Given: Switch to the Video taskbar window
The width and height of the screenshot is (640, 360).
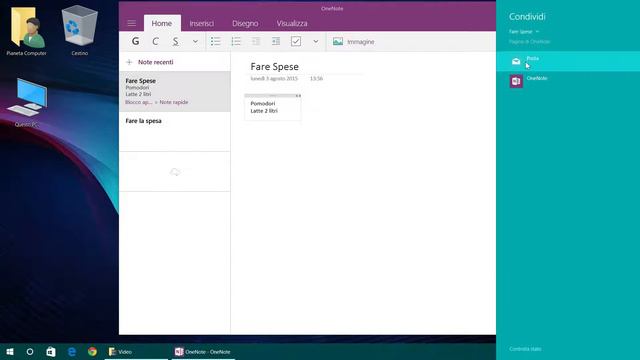Looking at the screenshot, I should [136, 351].
